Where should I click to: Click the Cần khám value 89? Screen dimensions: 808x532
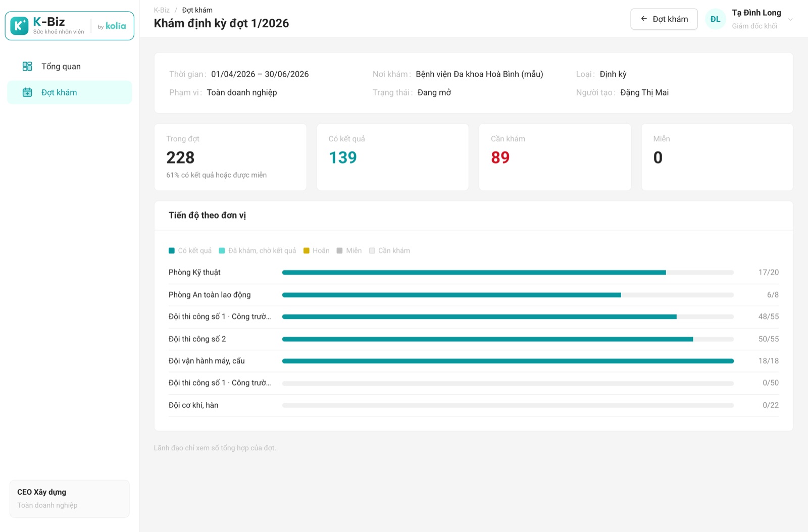pos(500,157)
